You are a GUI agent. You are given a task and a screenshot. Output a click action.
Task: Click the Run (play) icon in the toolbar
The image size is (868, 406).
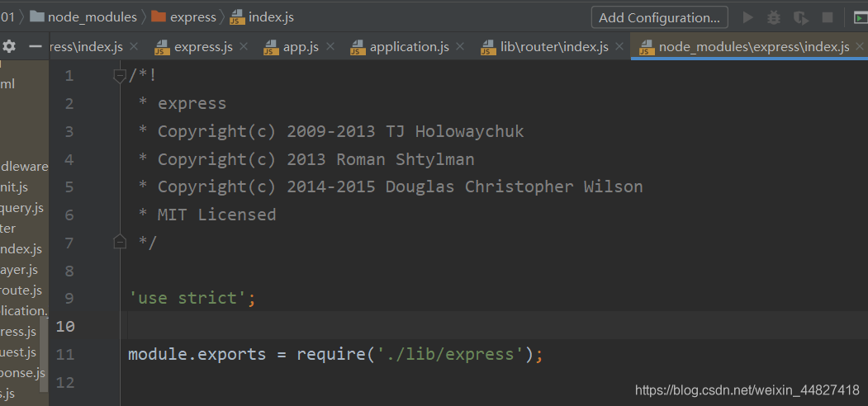(x=748, y=17)
